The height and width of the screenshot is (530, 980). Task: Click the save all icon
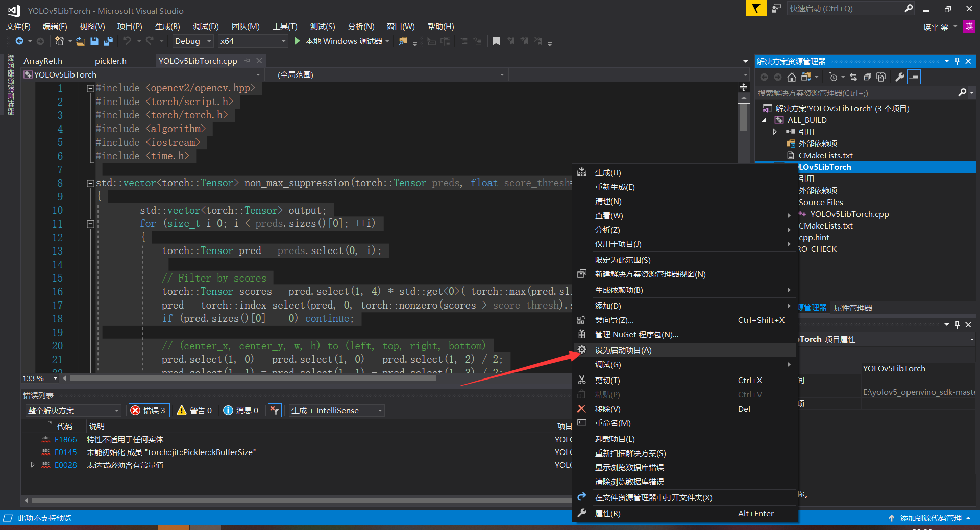tap(108, 41)
